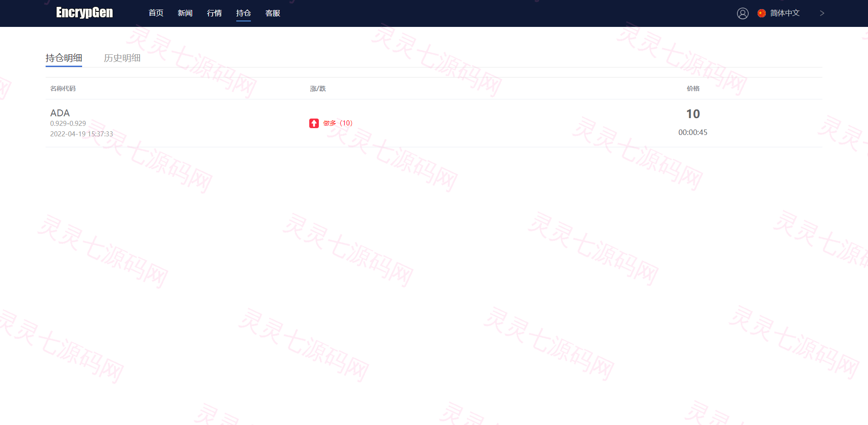Click the countdown timer 00:00:45
Image resolution: width=868 pixels, height=425 pixels.
[693, 132]
